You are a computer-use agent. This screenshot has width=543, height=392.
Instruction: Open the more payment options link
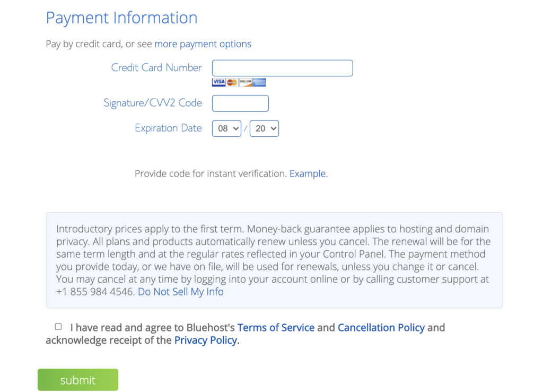pyautogui.click(x=203, y=44)
